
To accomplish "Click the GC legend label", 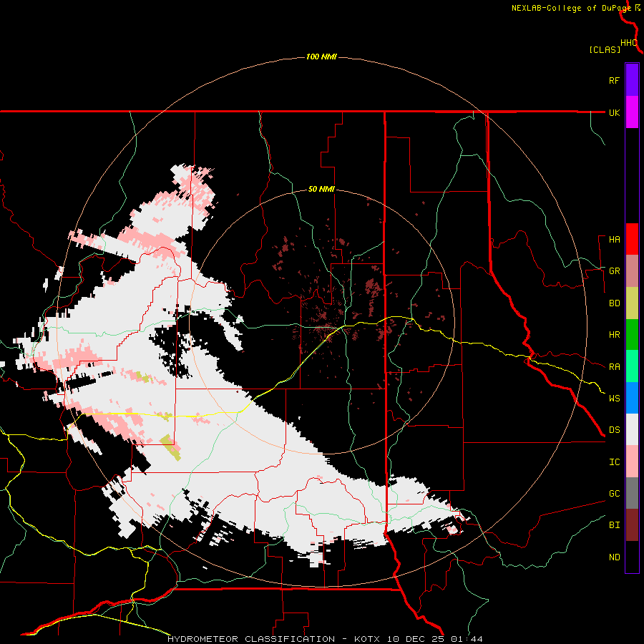I will tap(615, 494).
